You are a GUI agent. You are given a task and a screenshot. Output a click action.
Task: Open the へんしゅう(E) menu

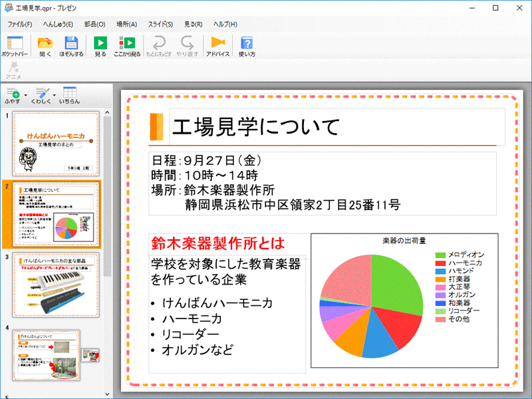coord(58,25)
